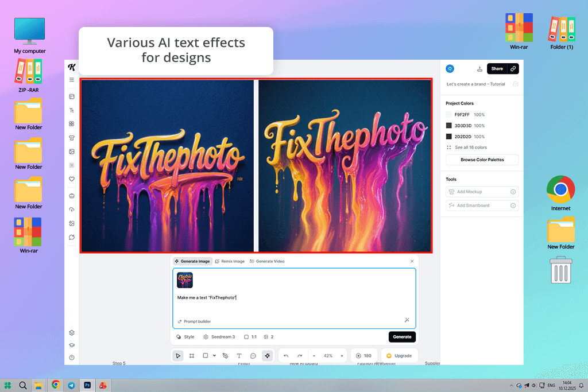This screenshot has width=588, height=392.
Task: Click the Generate button
Action: 402,337
